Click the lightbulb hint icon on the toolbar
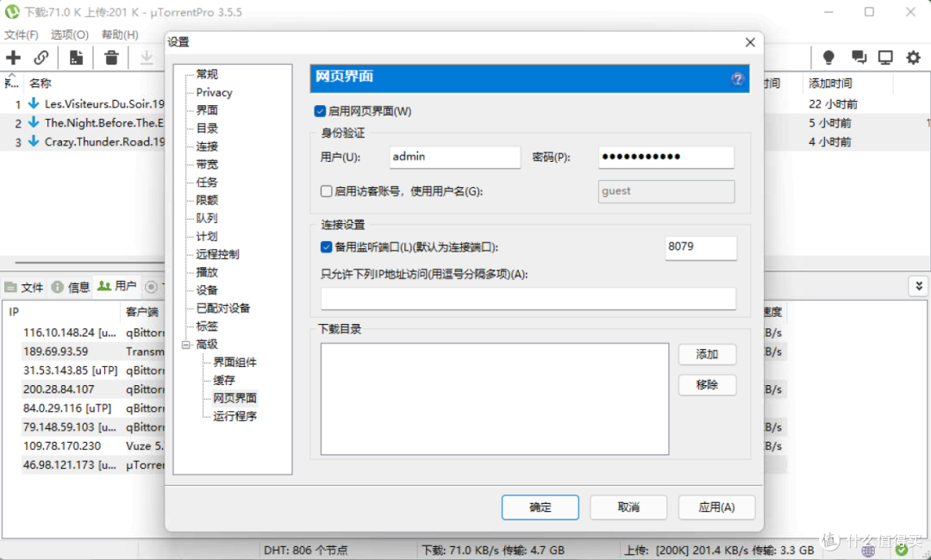931x560 pixels. pos(828,57)
